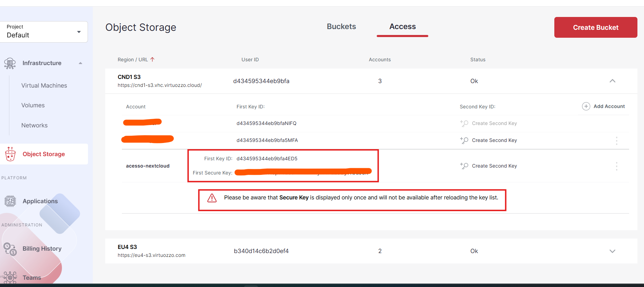644x287 pixels.
Task: Click key icon in 5MFA row
Action: [464, 140]
